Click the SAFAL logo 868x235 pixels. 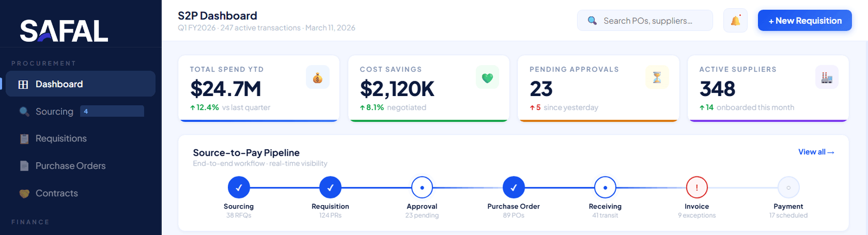64,31
